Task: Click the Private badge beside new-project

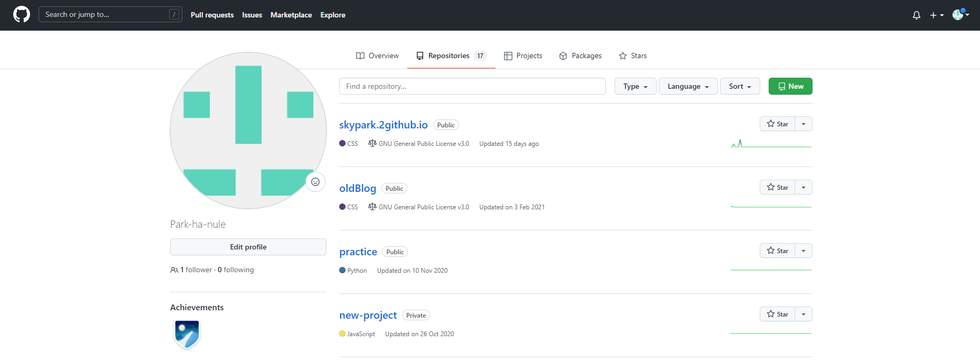Action: pos(416,316)
